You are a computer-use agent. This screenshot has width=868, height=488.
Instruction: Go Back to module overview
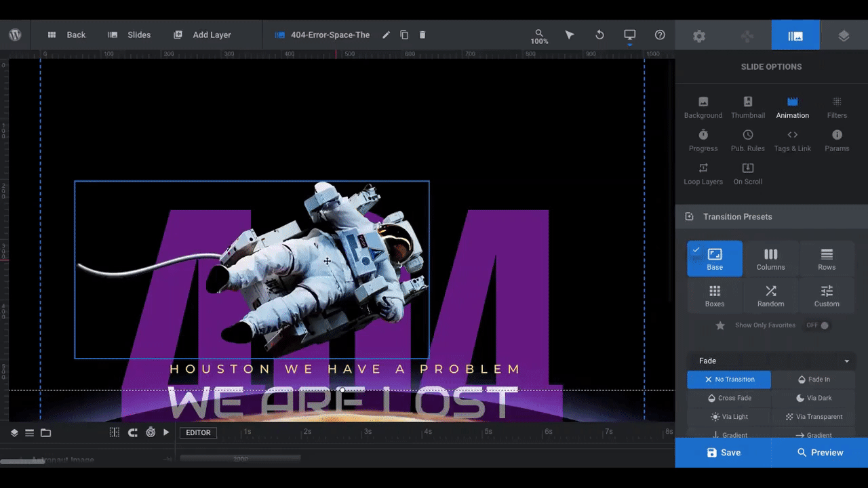66,35
